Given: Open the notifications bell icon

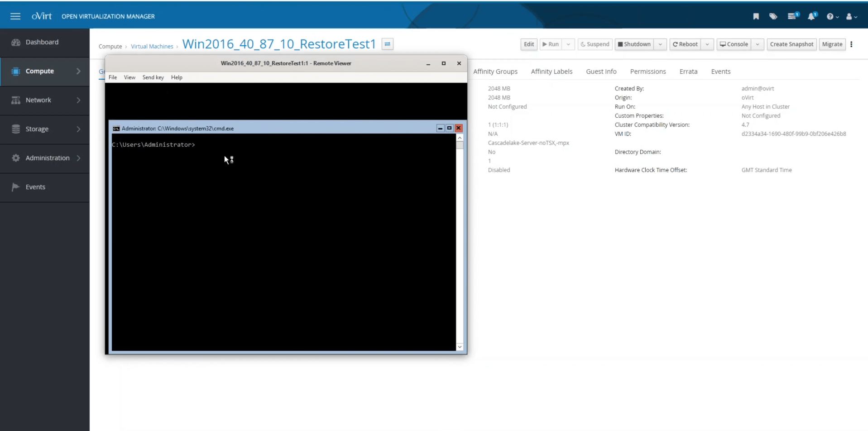Looking at the screenshot, I should [812, 16].
